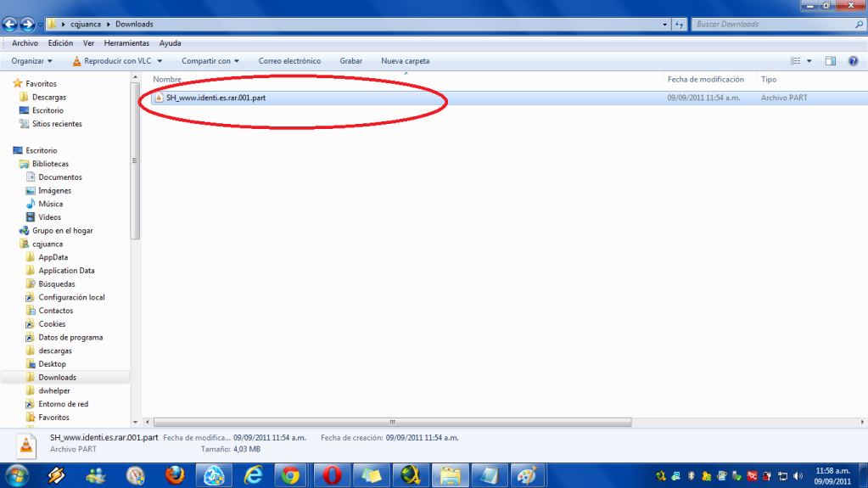Viewport: 868px width, 488px height.
Task: Open the Edición menu
Action: coord(60,43)
